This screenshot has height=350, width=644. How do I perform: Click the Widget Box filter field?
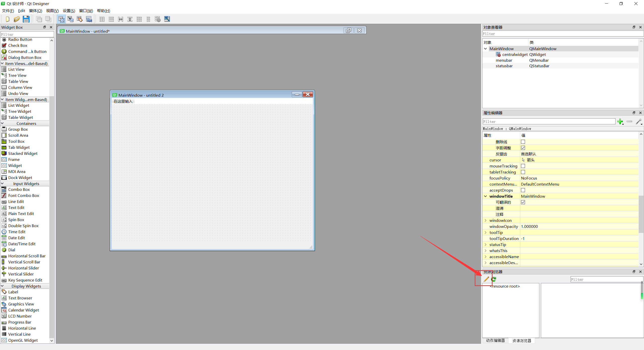coord(27,34)
